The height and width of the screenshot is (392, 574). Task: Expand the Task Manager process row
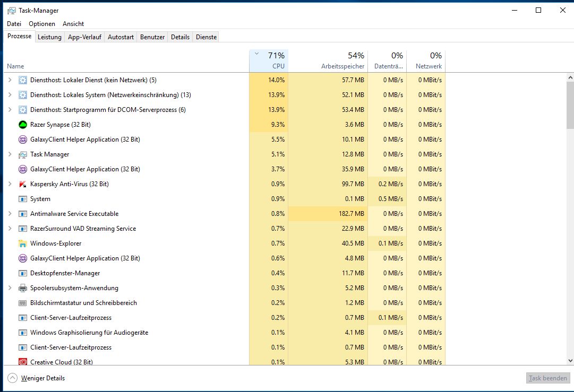tap(10, 154)
